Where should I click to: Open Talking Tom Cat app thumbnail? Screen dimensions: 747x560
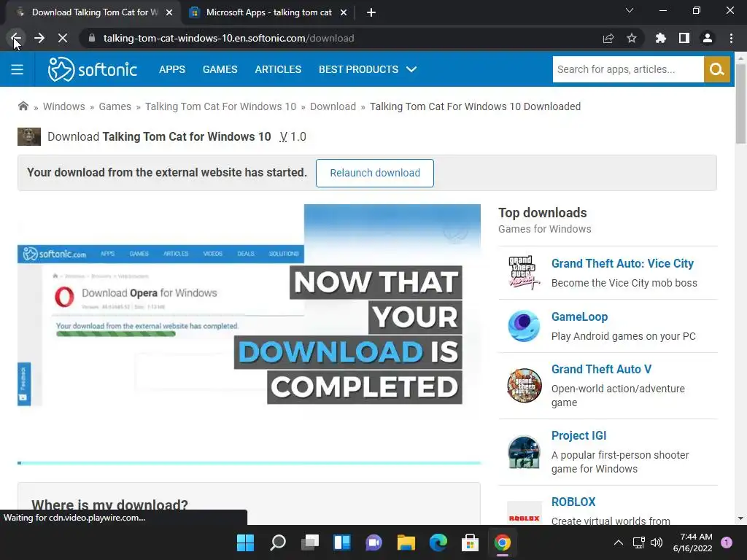29,136
